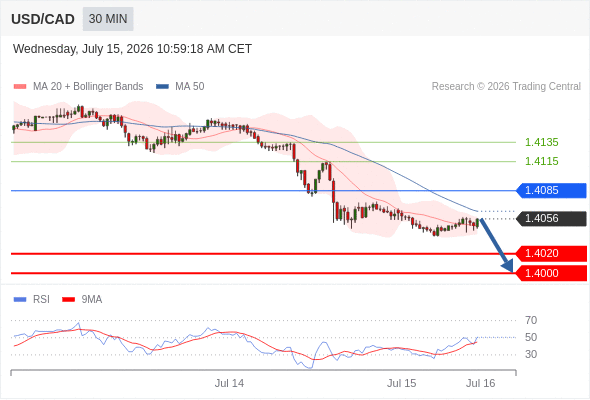Click the 30 MIN timeframe button
590x400 pixels.
point(108,19)
